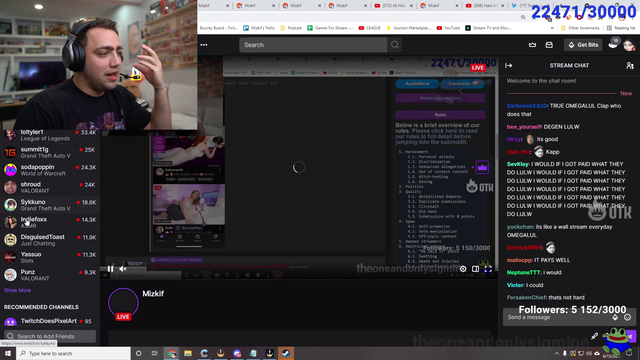Click Show More in followed channels
The image size is (640, 360).
[x=17, y=290]
